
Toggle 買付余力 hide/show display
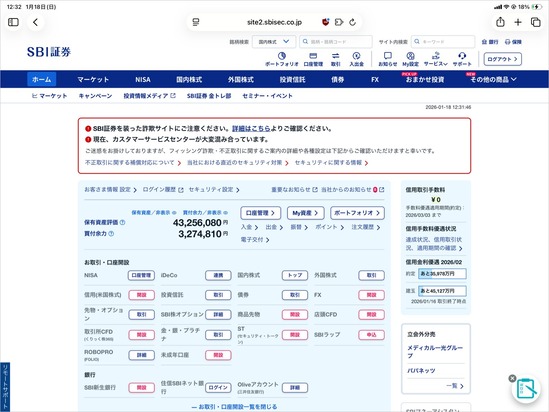205,212
